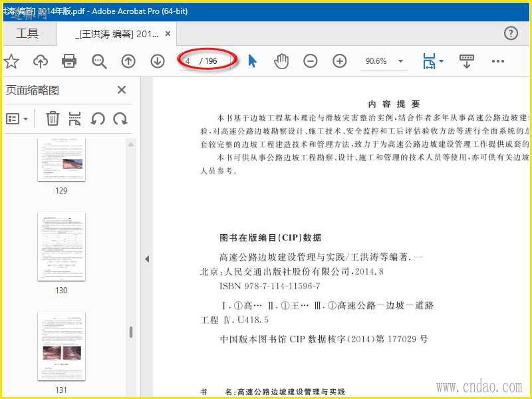Viewport: 532px width, 399px height.
Task: Click the 页面缩略图 panel title
Action: click(33, 90)
